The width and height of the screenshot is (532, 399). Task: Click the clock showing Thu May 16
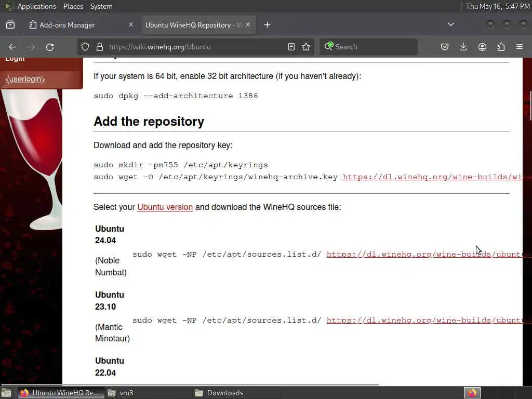pyautogui.click(x=497, y=6)
